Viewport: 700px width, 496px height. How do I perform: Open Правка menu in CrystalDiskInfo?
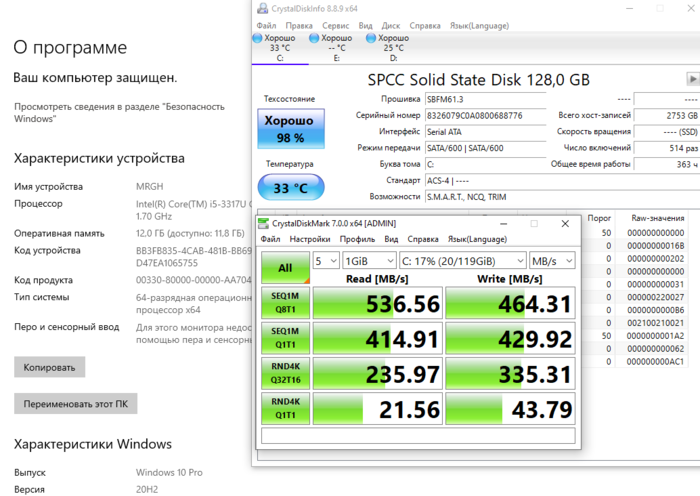(x=299, y=25)
